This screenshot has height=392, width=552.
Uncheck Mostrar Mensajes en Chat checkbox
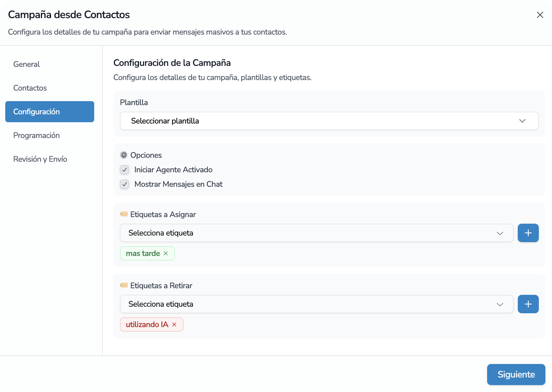(x=124, y=184)
